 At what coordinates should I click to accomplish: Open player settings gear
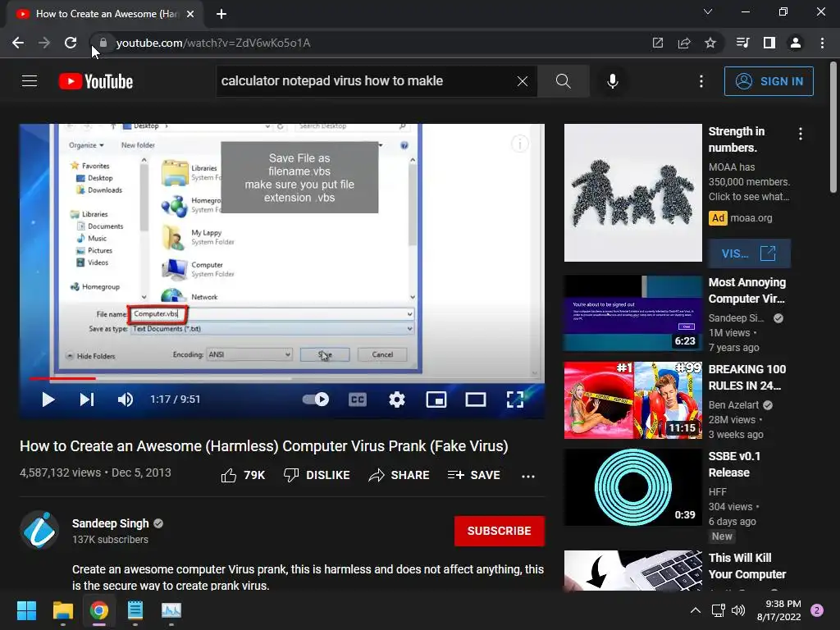(397, 399)
